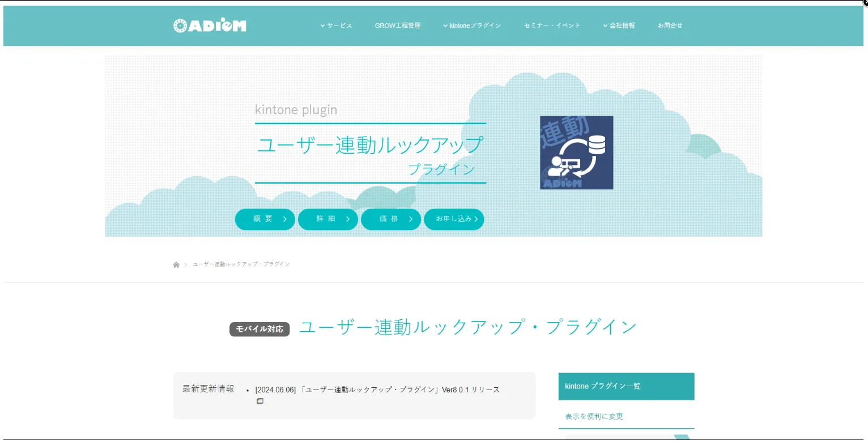
Task: Click the 価格 pricing button
Action: (390, 219)
